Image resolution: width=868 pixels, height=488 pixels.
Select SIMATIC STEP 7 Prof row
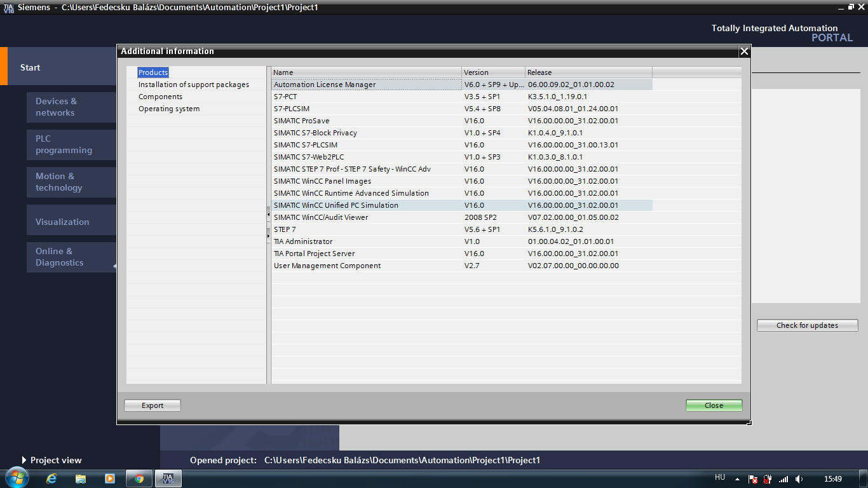[x=462, y=169]
